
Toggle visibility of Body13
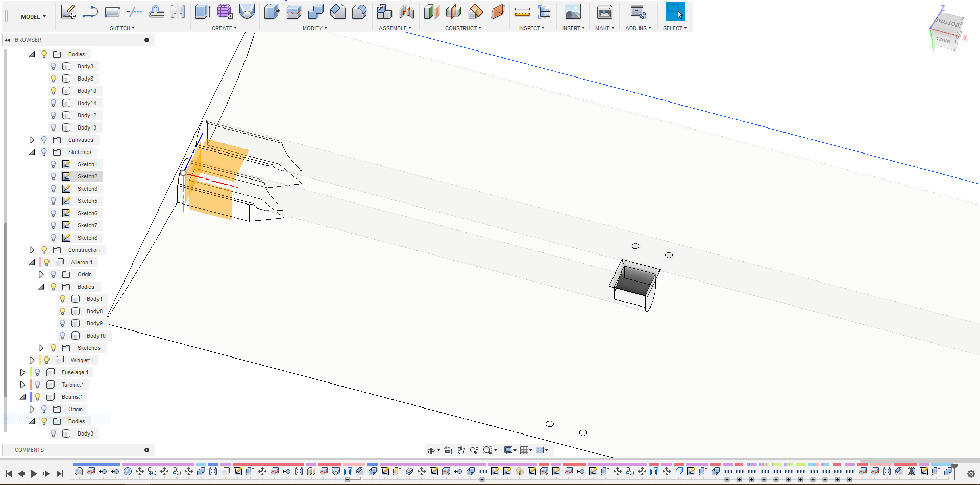click(53, 127)
